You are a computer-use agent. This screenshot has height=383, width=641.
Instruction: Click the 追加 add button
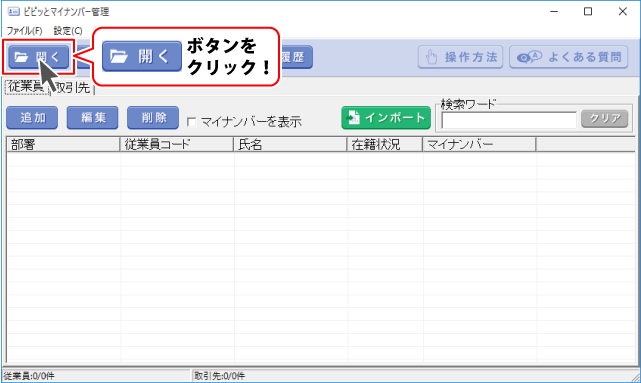click(32, 118)
